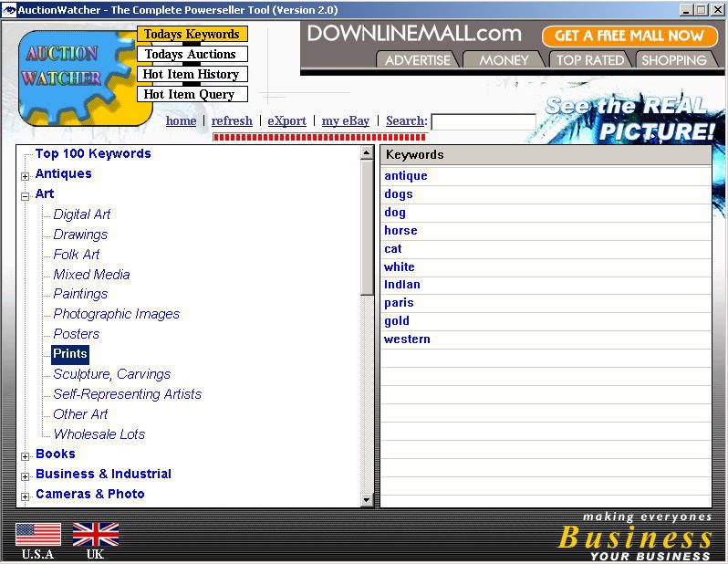Focus the Search text field
Screen dimensions: 728x564
pyautogui.click(x=484, y=122)
